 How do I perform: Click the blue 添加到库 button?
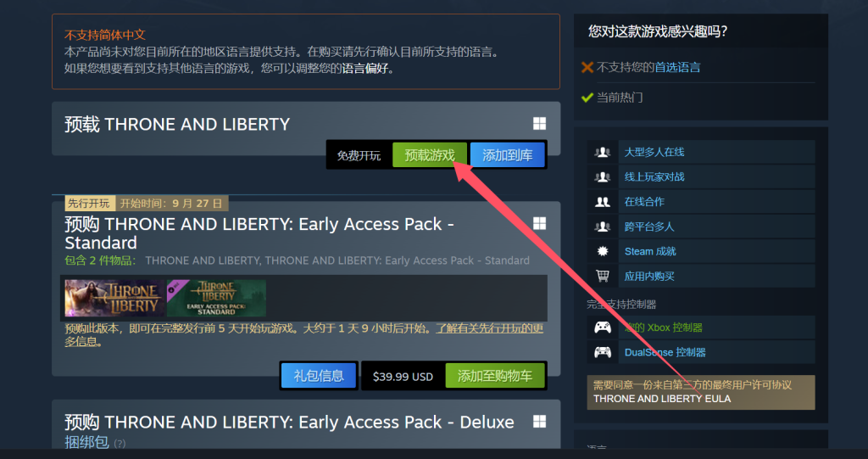point(507,155)
